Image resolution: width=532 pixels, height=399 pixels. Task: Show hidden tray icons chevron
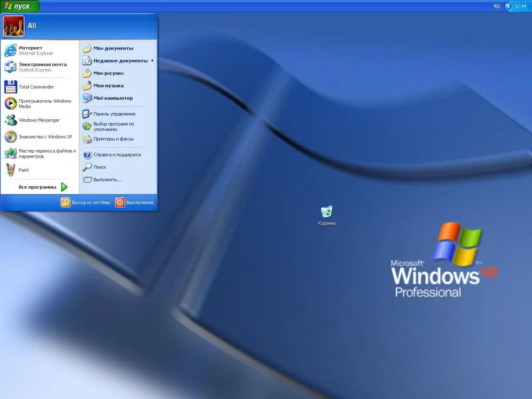[x=509, y=6]
